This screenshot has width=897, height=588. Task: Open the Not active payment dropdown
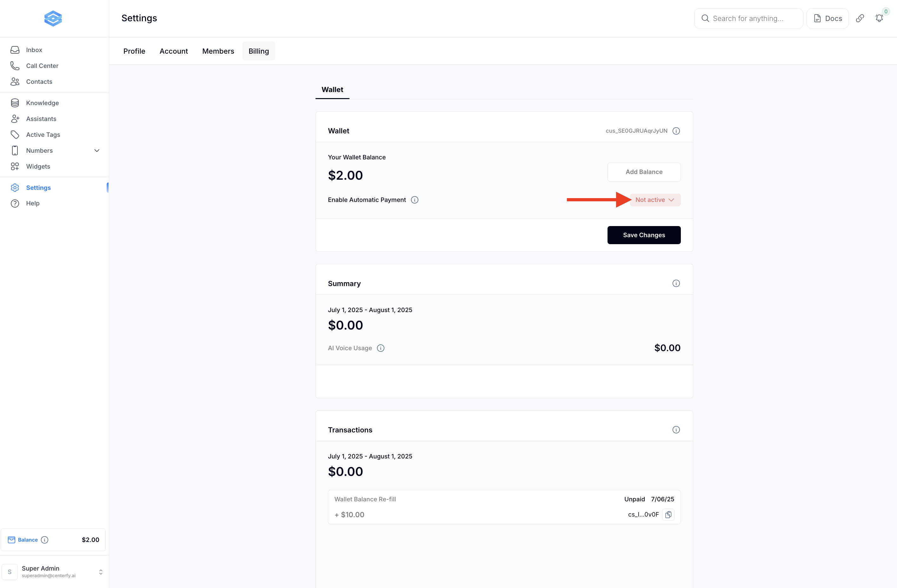(x=655, y=200)
